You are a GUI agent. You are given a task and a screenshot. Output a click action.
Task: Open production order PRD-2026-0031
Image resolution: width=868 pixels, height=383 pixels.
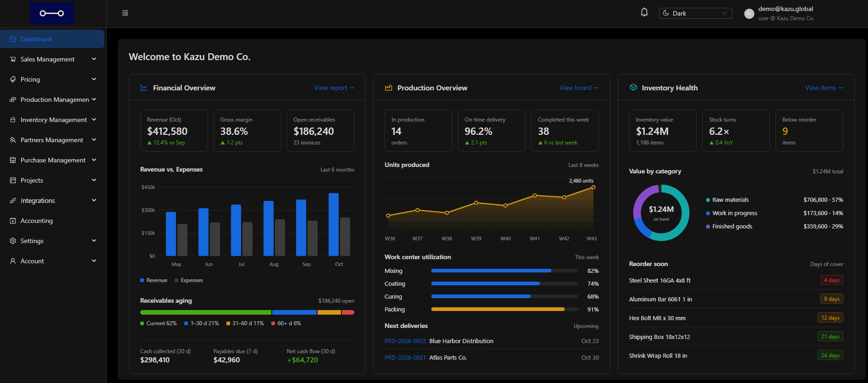click(405, 357)
